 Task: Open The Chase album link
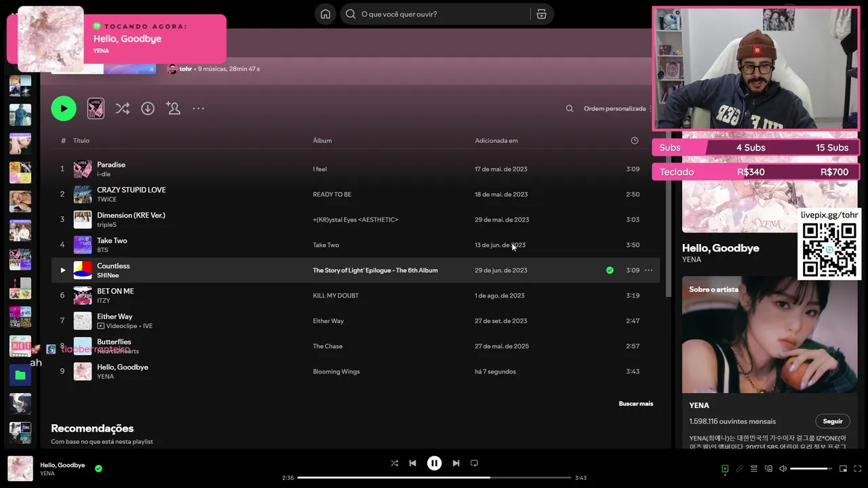point(328,346)
